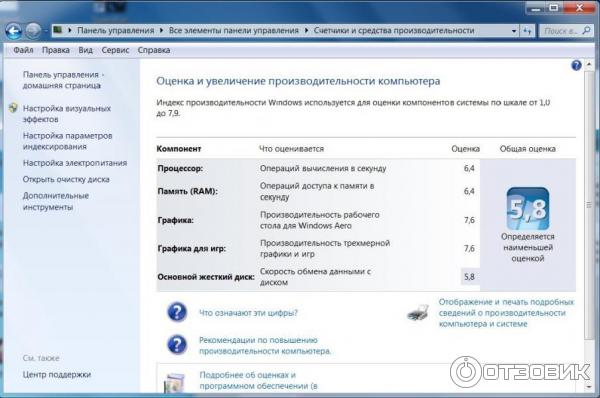The height and width of the screenshot is (398, 600).
Task: Select the Память (RAM): row label
Action: point(188,191)
